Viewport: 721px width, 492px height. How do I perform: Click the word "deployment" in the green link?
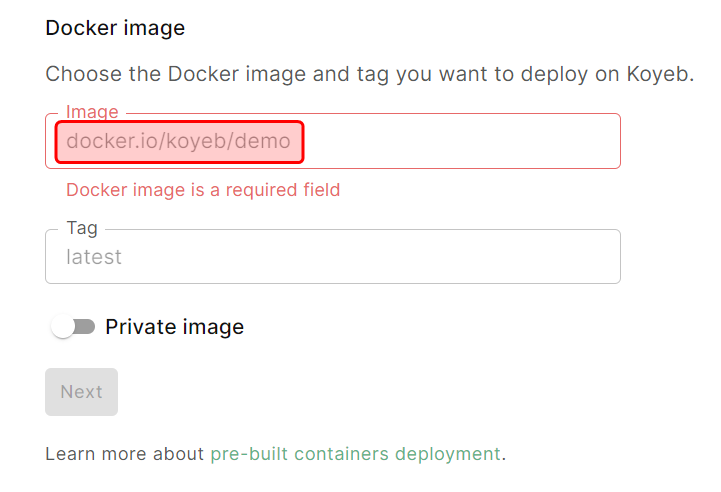447,454
